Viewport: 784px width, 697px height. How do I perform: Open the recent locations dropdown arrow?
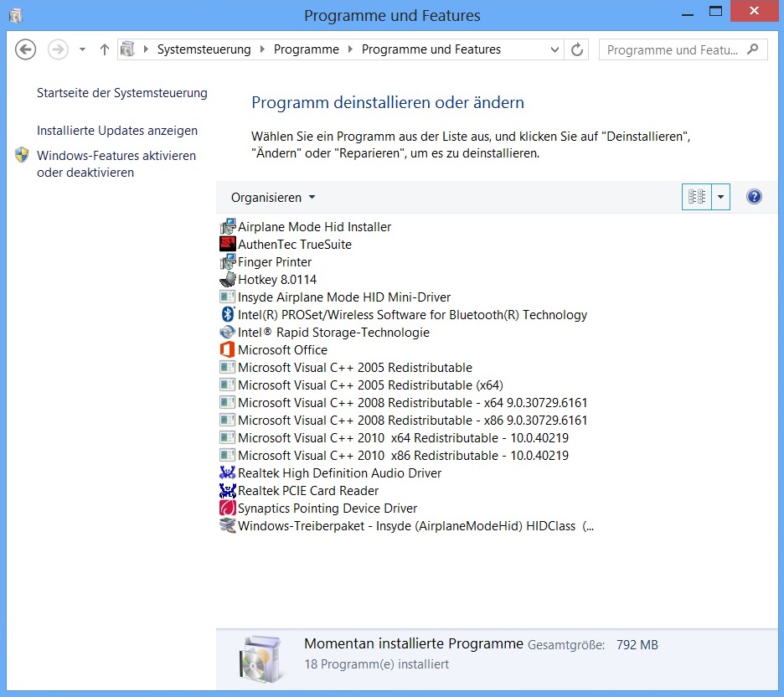(82, 49)
